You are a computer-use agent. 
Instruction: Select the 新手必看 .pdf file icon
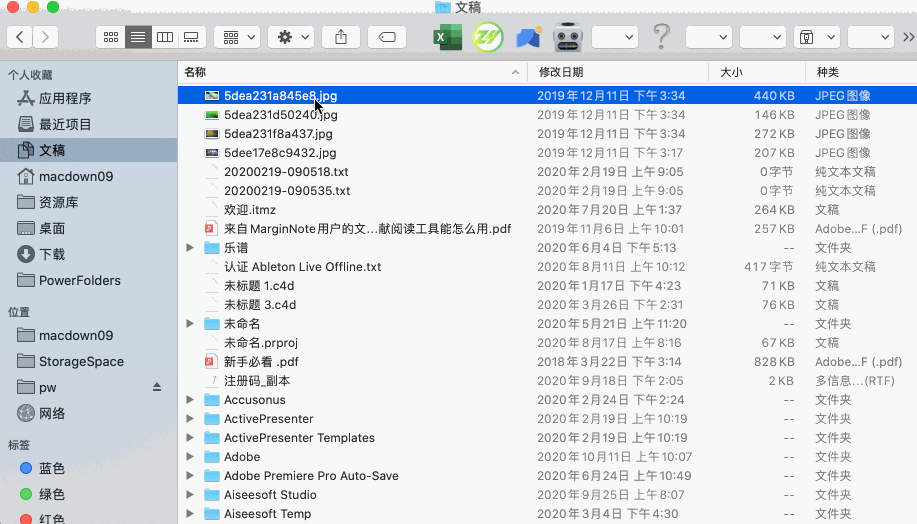tap(212, 361)
